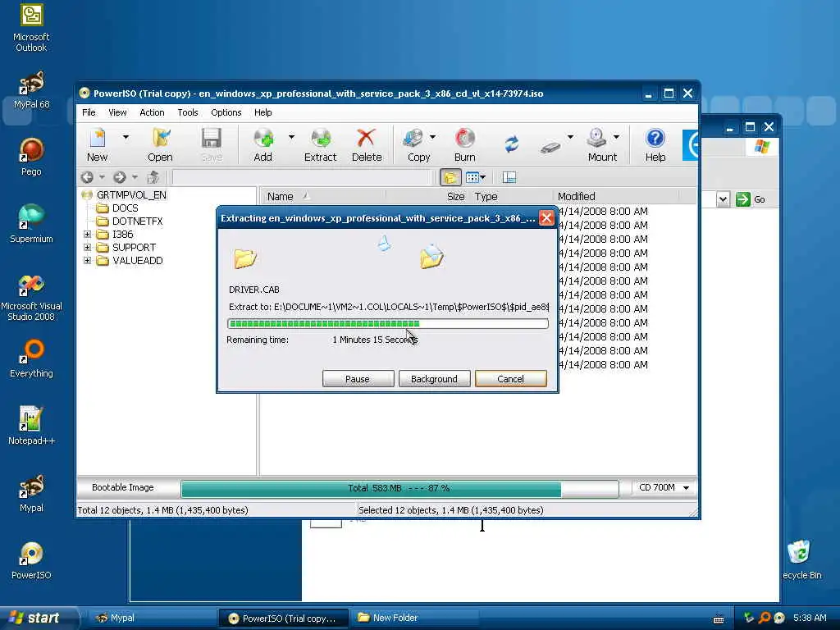Click the Burn toolbar icon
Screen dimensions: 840x630
click(464, 144)
